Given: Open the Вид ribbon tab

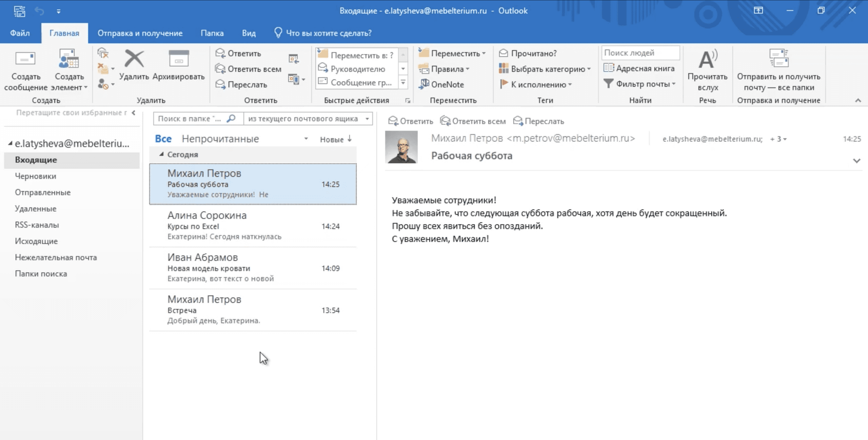Looking at the screenshot, I should point(249,33).
